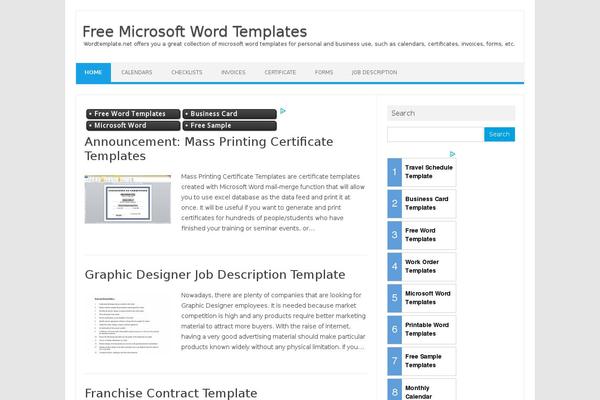The image size is (600, 400).
Task: Click the AdChoices icon beside the ad pills
Action: click(x=283, y=111)
